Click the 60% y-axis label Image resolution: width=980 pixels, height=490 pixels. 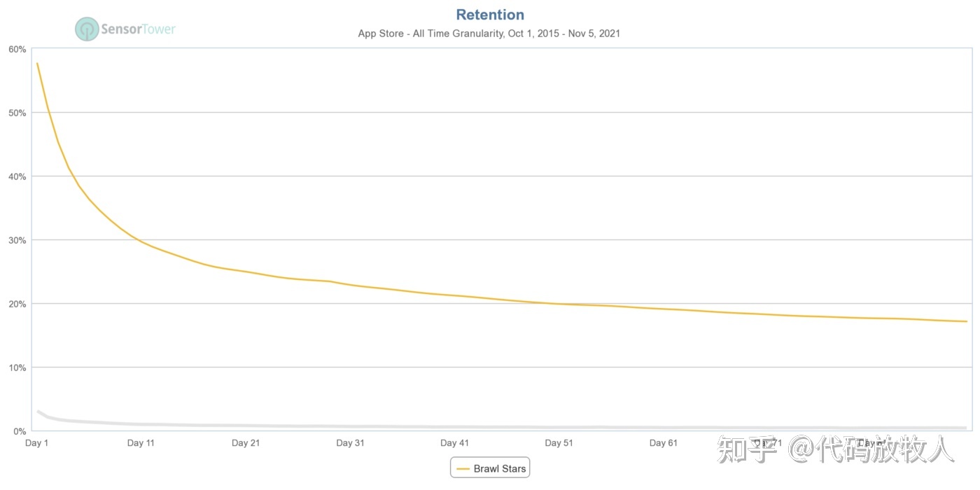tap(17, 49)
